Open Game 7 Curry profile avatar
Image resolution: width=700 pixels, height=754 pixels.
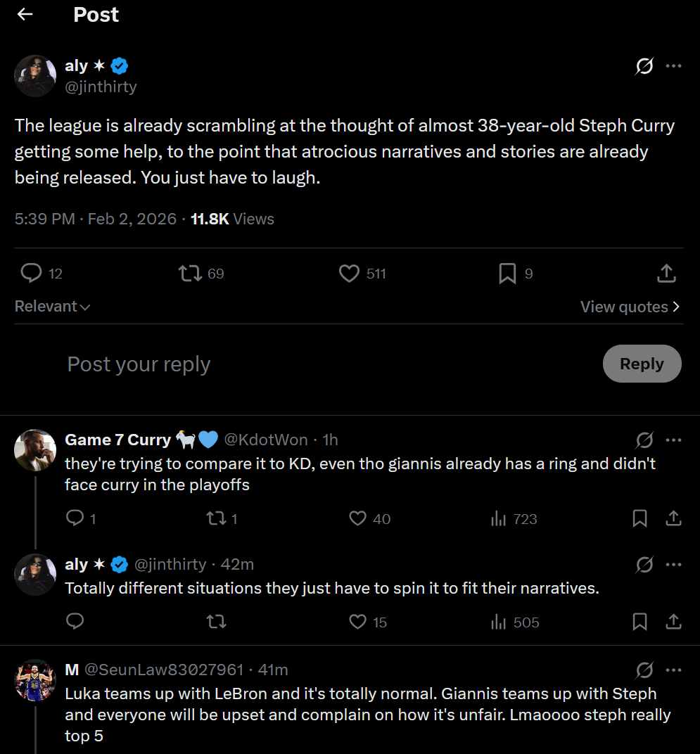coord(35,450)
